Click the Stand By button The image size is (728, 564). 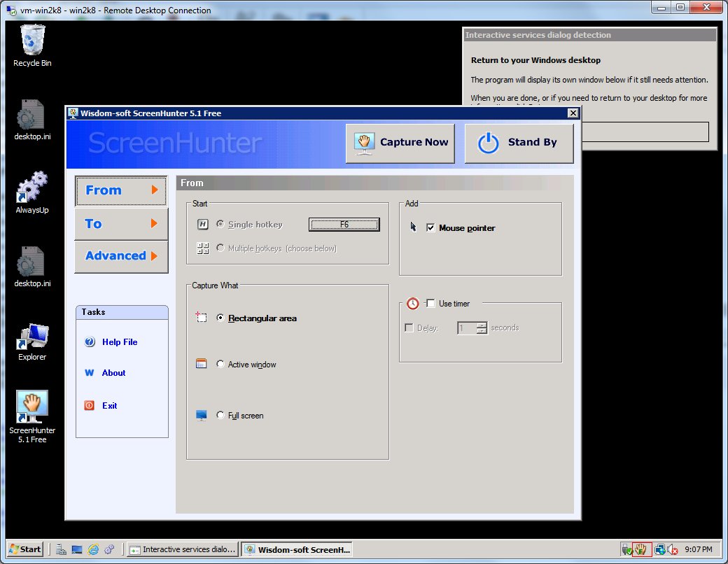click(x=519, y=143)
